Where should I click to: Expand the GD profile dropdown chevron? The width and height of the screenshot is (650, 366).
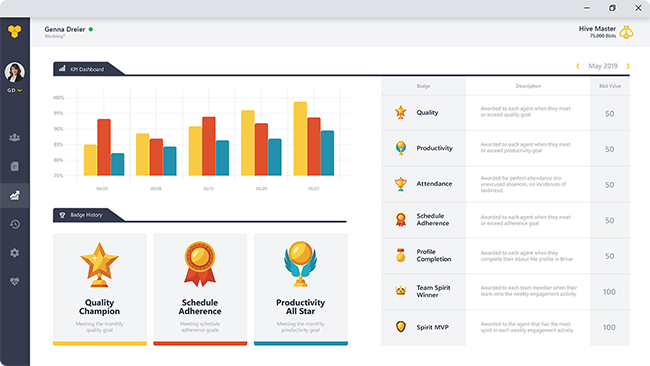[x=19, y=90]
